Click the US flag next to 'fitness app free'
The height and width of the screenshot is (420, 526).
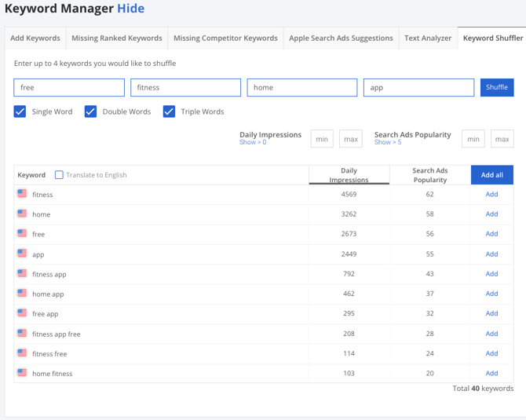pyautogui.click(x=22, y=333)
